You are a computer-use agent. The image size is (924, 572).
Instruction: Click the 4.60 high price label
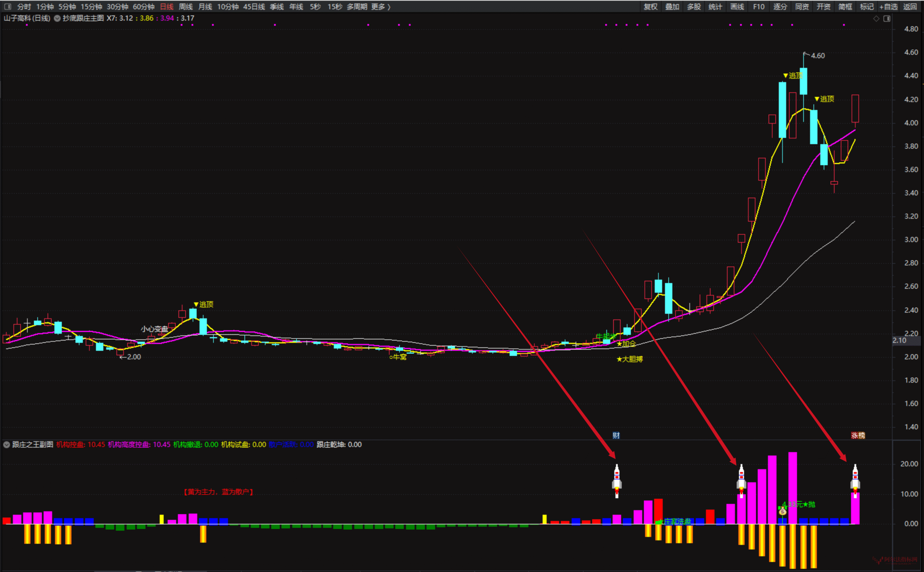click(818, 56)
